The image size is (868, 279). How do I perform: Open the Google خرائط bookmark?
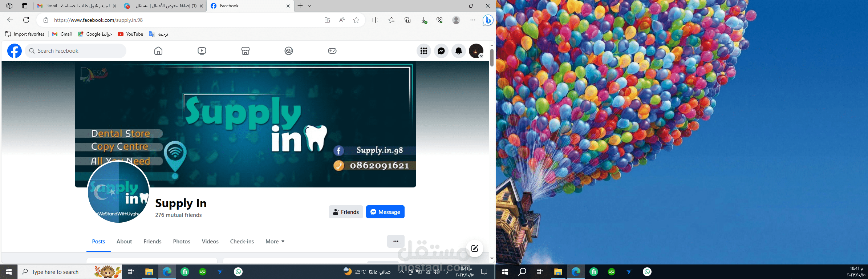pos(95,34)
